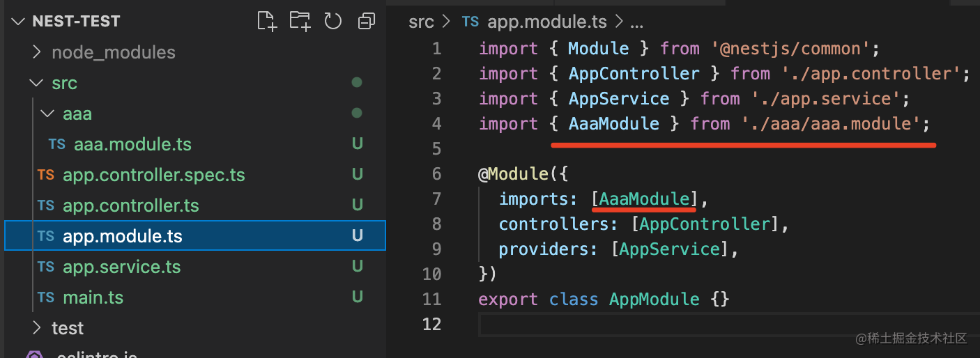This screenshot has width=980, height=358.
Task: Open app.service.ts from the file tree
Action: pyautogui.click(x=121, y=267)
